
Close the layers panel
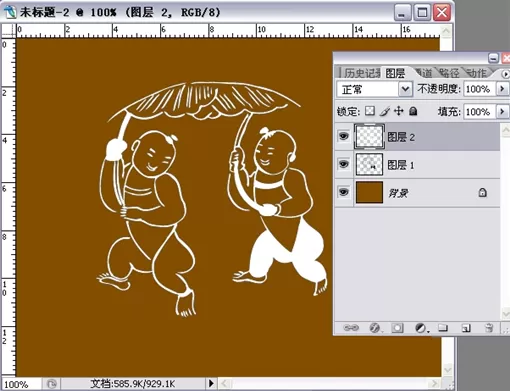(x=506, y=58)
